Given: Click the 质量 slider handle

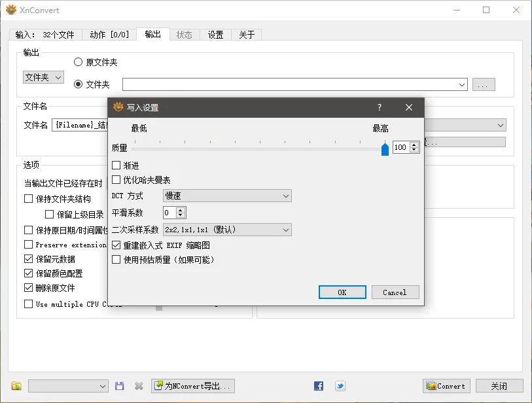Looking at the screenshot, I should 385,149.
